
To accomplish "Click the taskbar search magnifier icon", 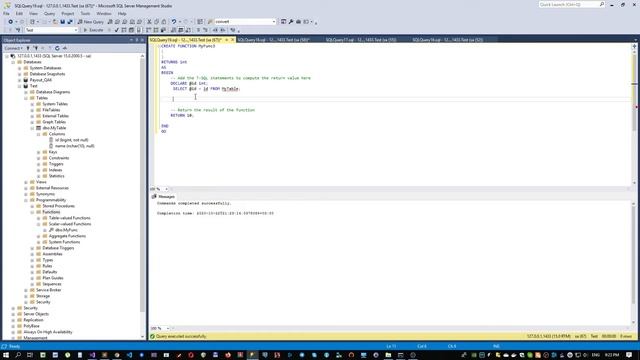I will [18, 355].
